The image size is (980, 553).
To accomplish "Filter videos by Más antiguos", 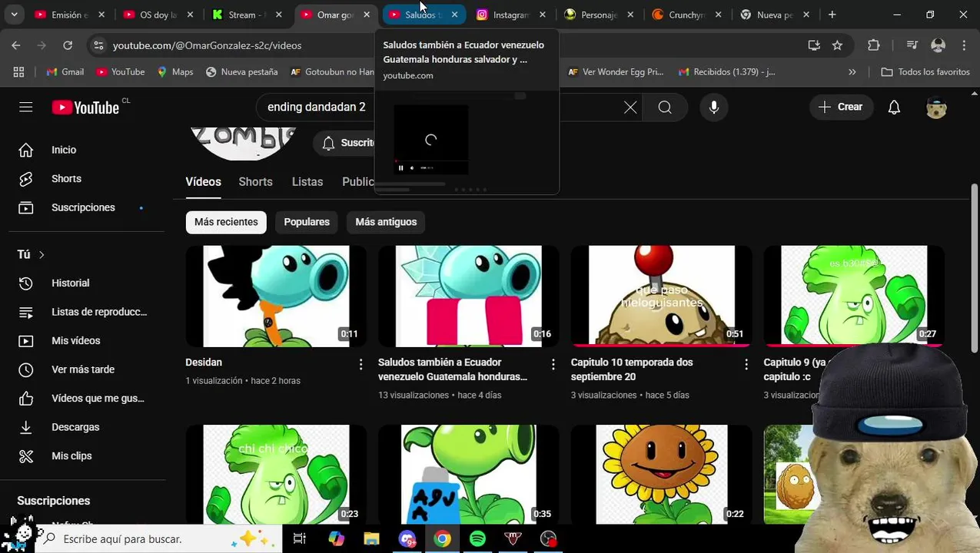I will 386,222.
